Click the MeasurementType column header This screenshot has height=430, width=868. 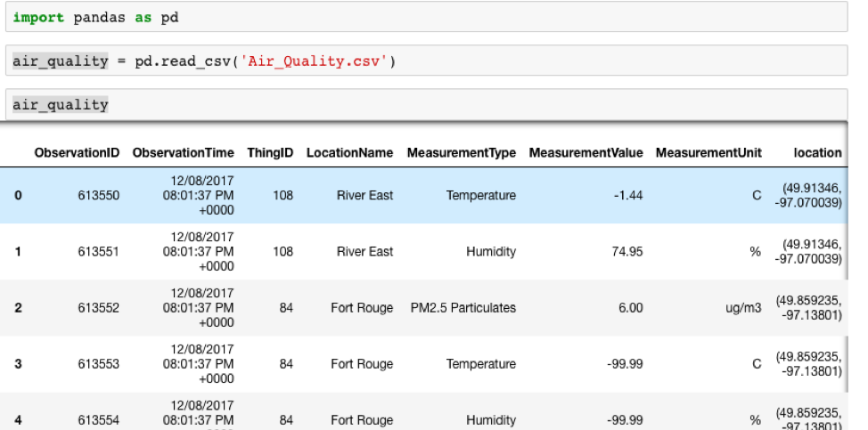click(x=461, y=152)
